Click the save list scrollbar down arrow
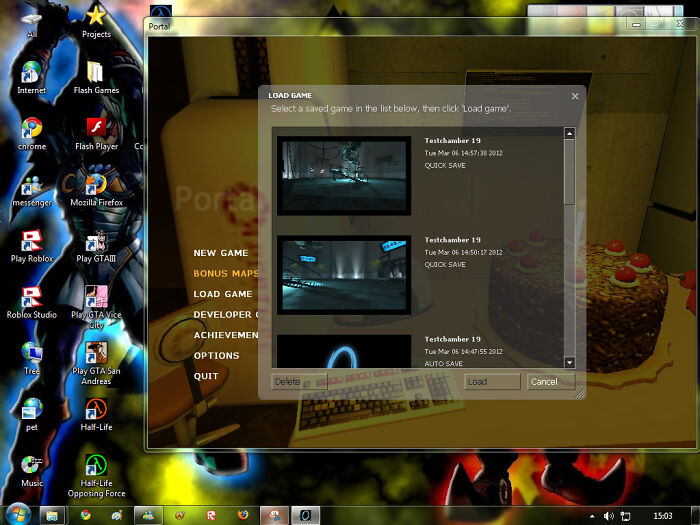 click(569, 362)
